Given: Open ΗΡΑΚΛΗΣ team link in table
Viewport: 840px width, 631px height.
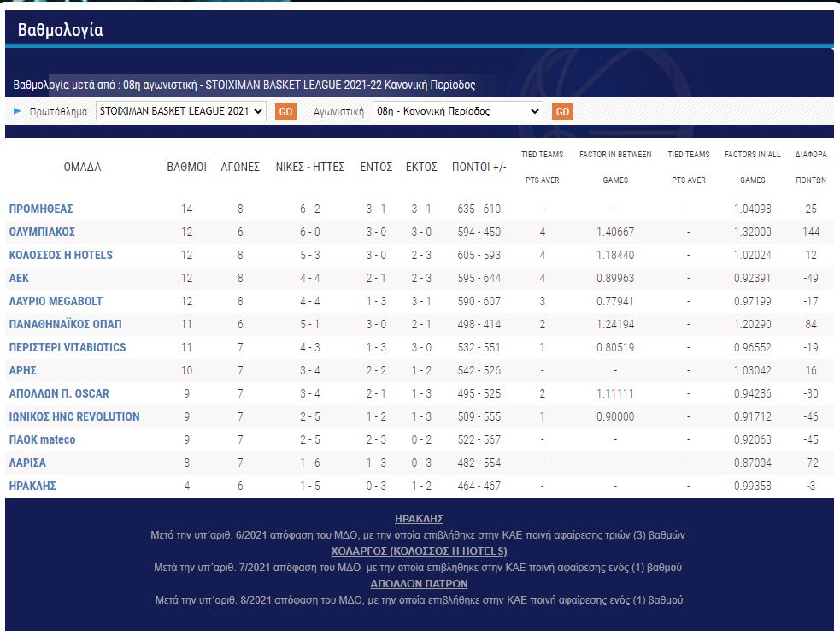Looking at the screenshot, I should (x=33, y=486).
